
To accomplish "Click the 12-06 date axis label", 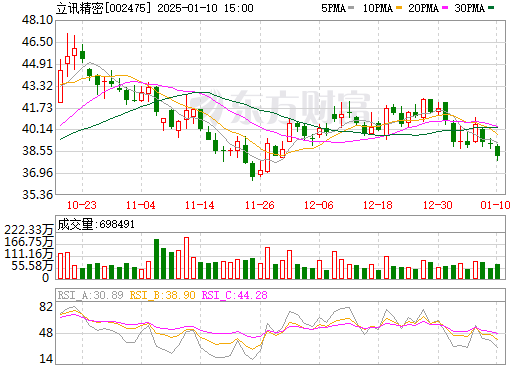I will click(319, 205).
